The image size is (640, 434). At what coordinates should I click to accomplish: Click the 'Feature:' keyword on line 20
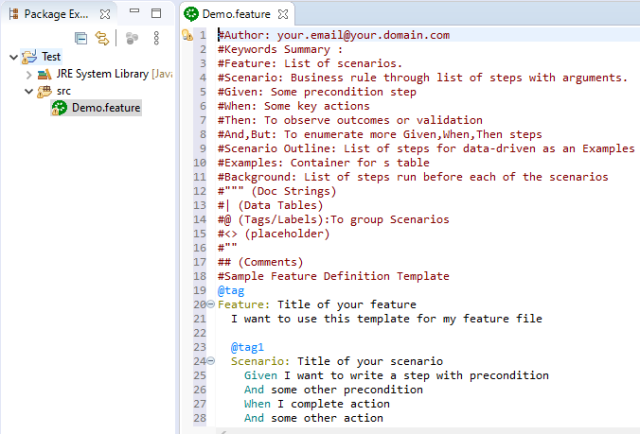click(x=244, y=305)
